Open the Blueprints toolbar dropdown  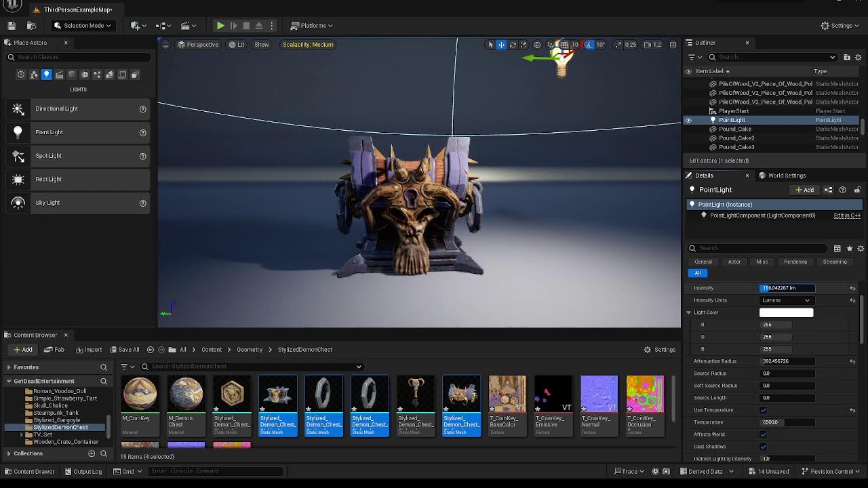pos(163,26)
